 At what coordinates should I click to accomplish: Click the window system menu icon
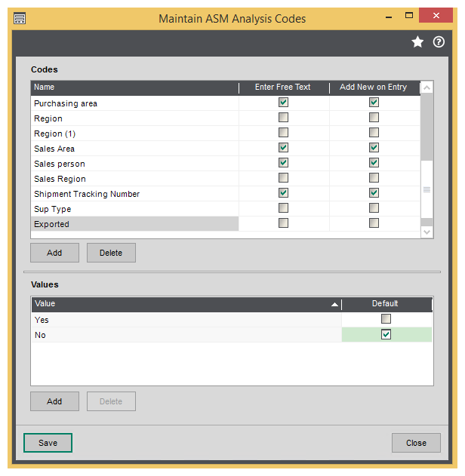click(x=20, y=18)
